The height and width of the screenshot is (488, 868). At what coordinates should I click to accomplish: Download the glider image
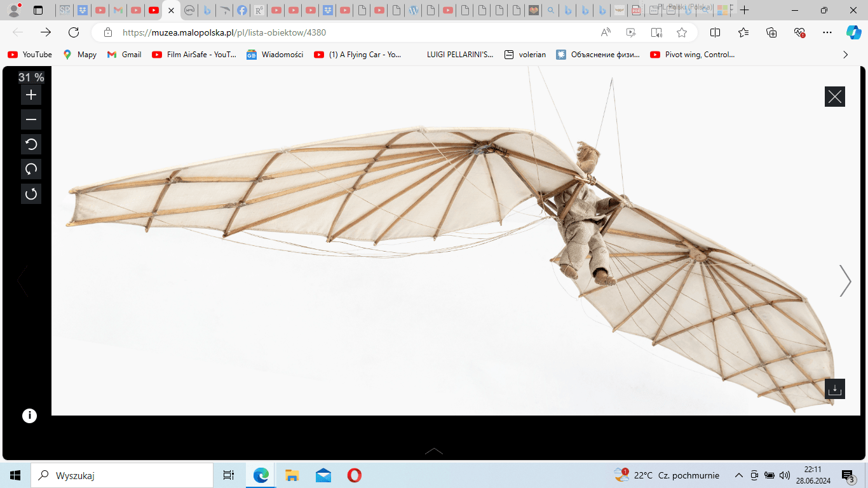[834, 389]
